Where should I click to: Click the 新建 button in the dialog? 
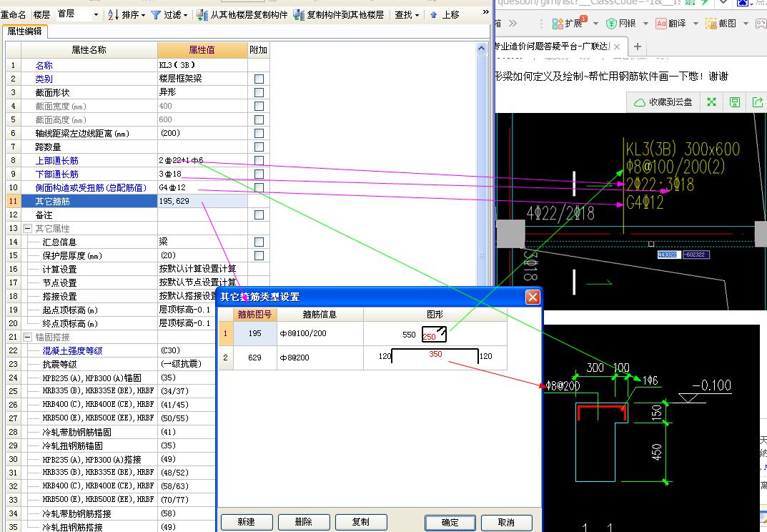[246, 522]
